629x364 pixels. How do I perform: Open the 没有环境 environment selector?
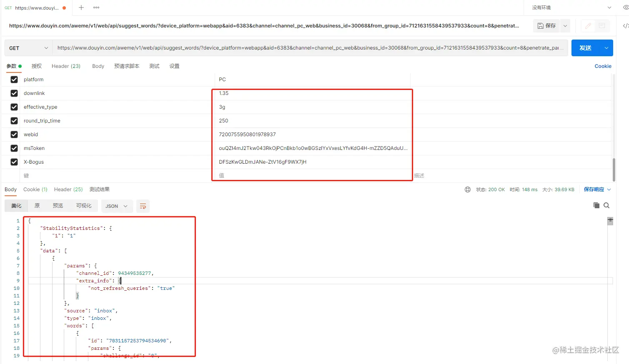pos(571,7)
